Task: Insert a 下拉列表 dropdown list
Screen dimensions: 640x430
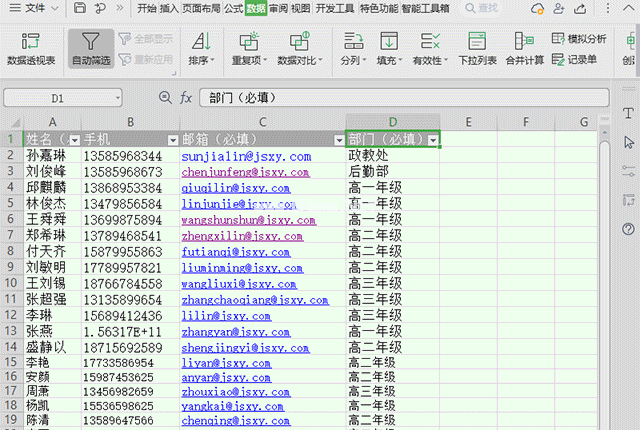Action: pos(477,49)
